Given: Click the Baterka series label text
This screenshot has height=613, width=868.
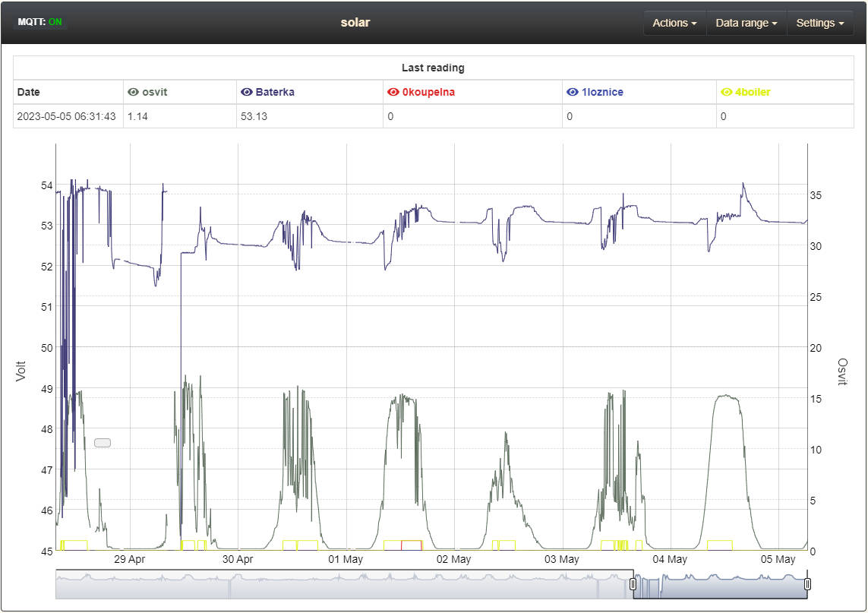Looking at the screenshot, I should [x=275, y=92].
